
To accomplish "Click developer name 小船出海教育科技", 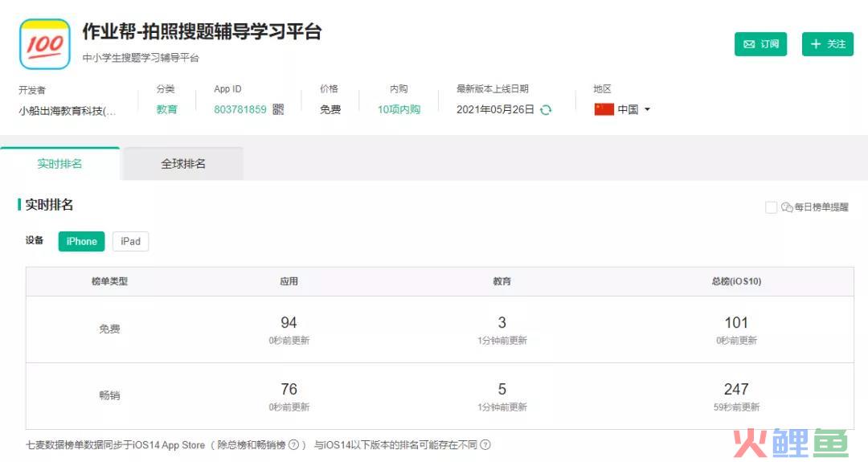I will [x=68, y=111].
